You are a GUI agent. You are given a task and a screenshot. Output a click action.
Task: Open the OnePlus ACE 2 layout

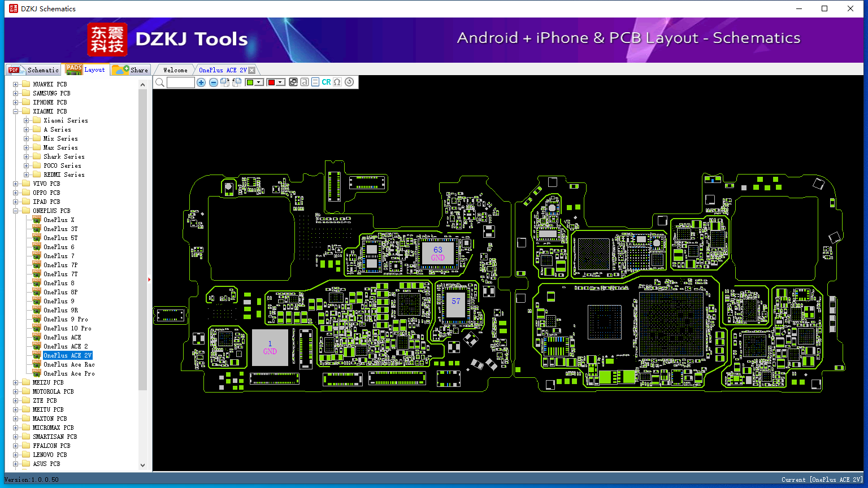point(66,346)
